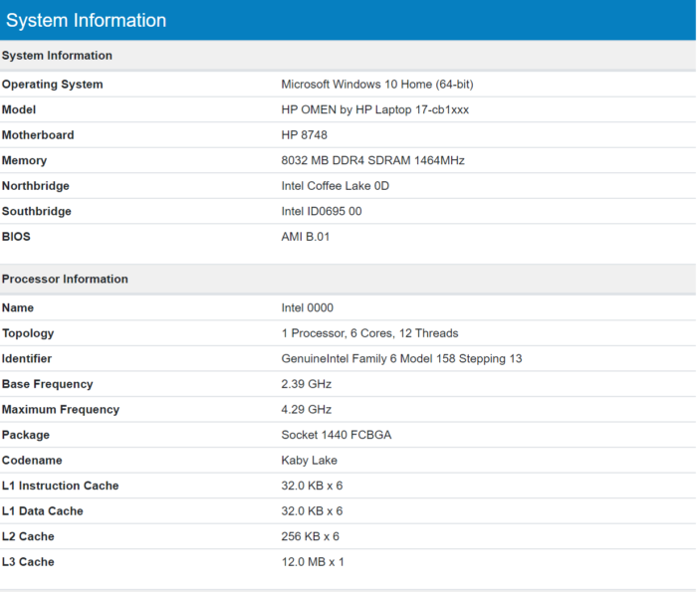Click the processor "Name" row label
700x592 pixels.
click(x=18, y=307)
